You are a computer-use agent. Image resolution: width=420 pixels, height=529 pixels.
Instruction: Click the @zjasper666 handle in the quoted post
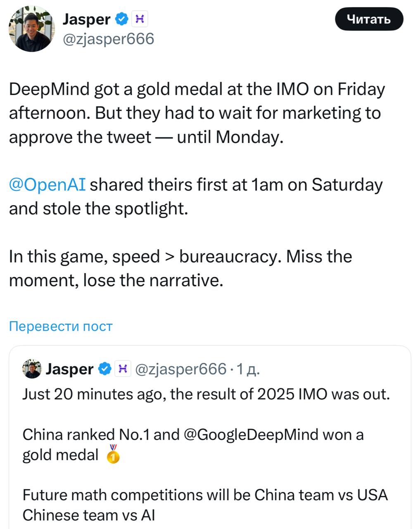click(181, 369)
